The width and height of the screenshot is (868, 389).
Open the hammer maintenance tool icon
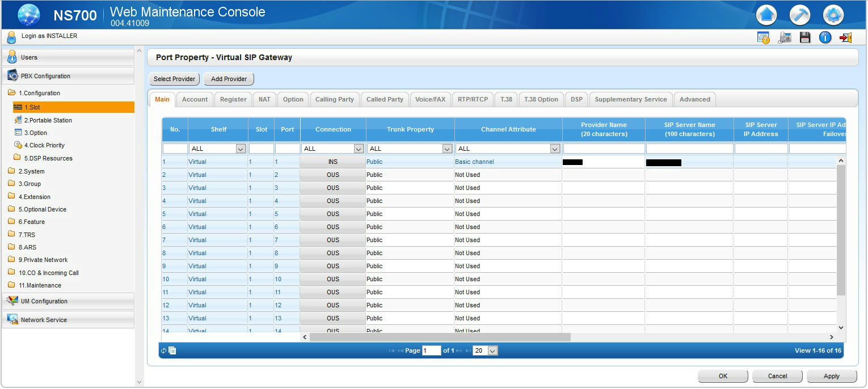[800, 15]
